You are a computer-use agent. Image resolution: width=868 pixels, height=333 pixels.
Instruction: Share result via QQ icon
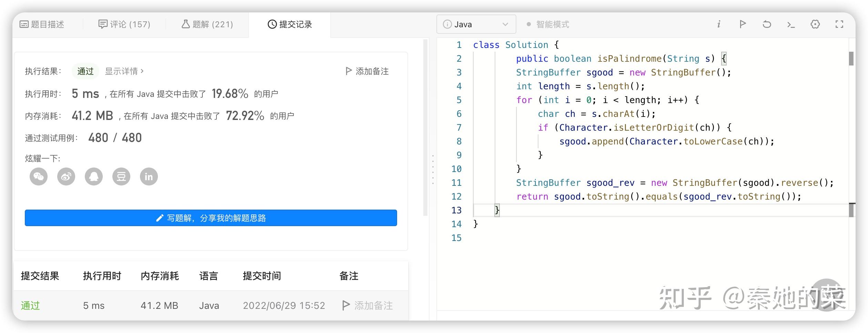pyautogui.click(x=93, y=176)
